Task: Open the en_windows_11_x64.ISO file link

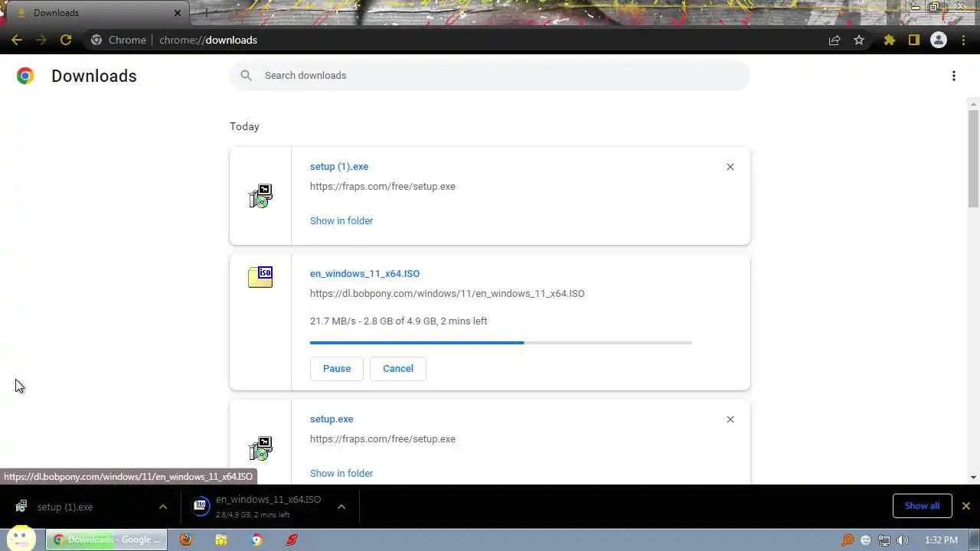Action: pyautogui.click(x=364, y=274)
